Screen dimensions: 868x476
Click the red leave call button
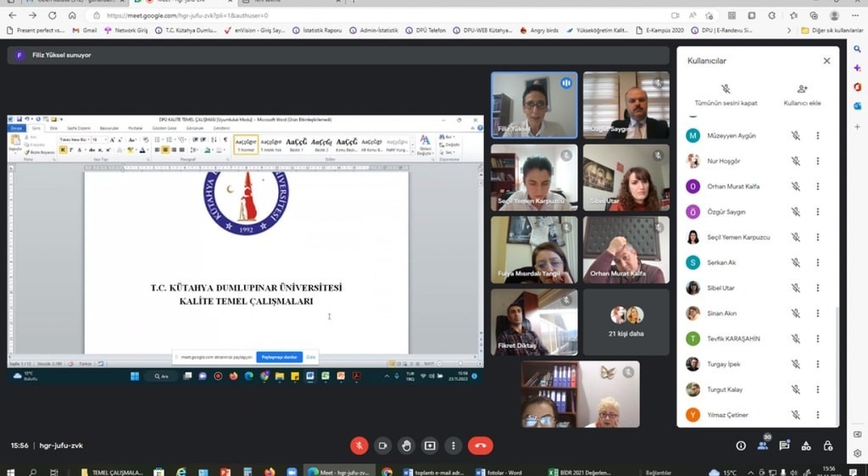480,445
